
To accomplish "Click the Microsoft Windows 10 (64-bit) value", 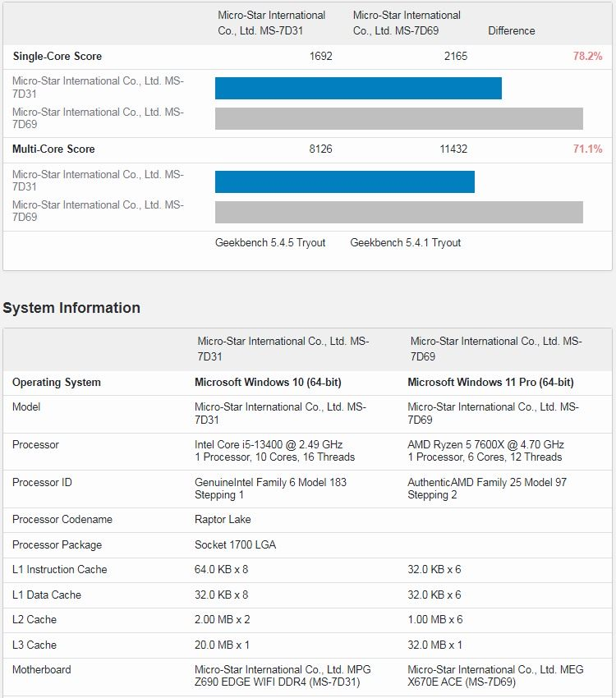I will click(x=268, y=383).
